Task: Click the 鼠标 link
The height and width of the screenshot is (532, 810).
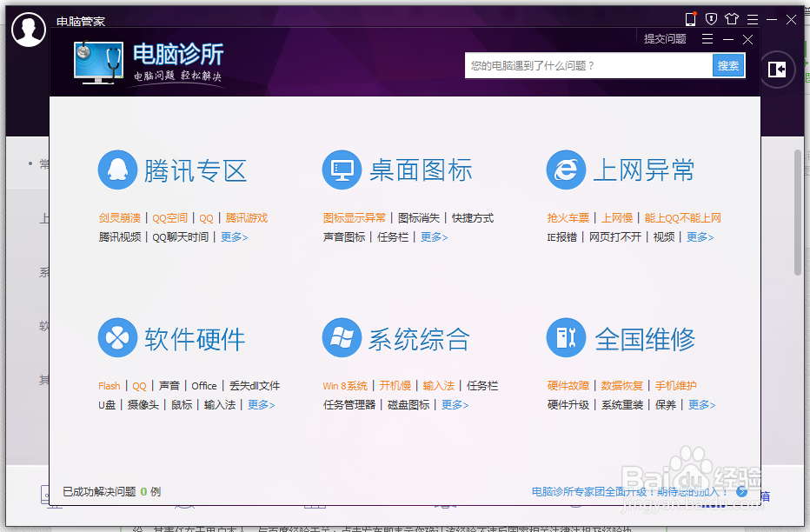Action: coord(182,405)
